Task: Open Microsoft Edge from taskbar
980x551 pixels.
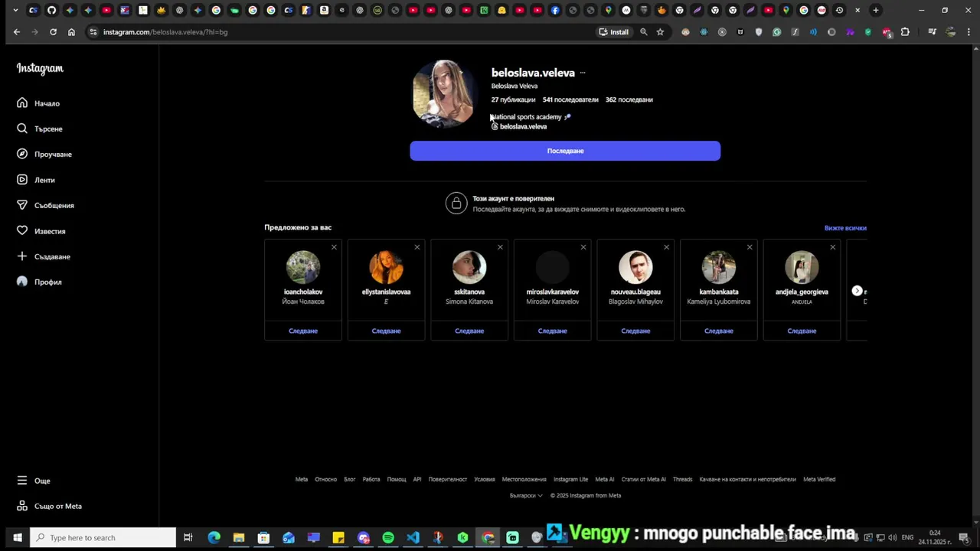Action: click(x=214, y=537)
